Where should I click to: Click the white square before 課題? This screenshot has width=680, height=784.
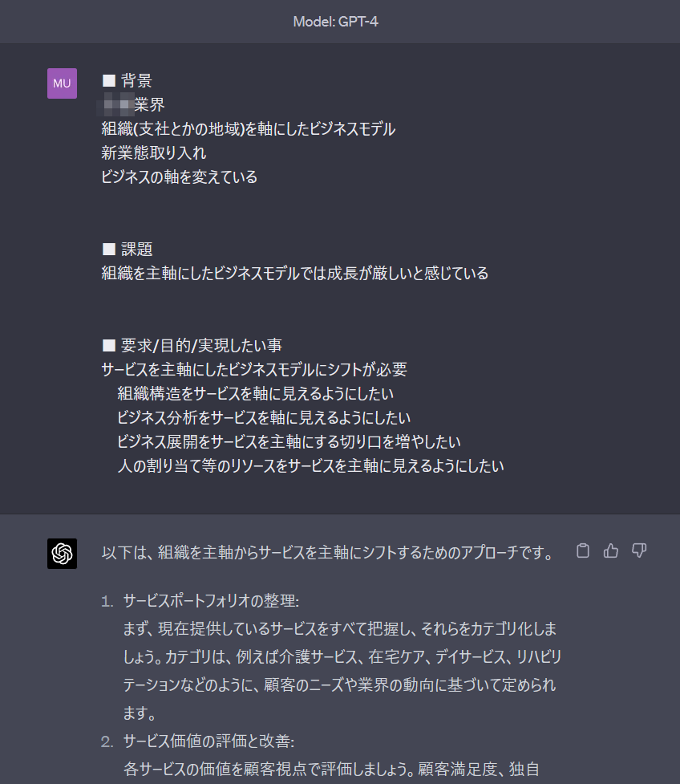pyautogui.click(x=109, y=249)
